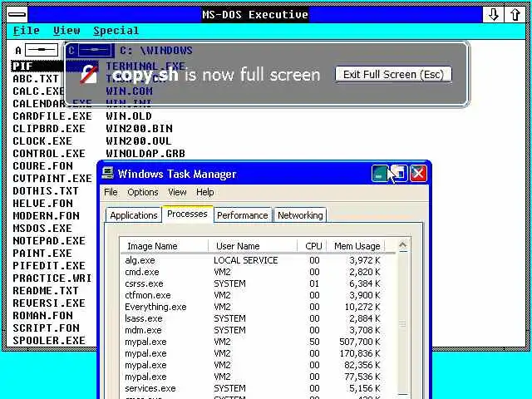The image size is (532, 399).
Task: Open Help menu in Task Manager
Action: click(205, 192)
